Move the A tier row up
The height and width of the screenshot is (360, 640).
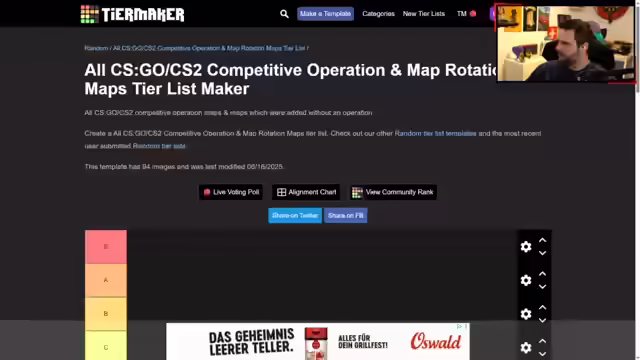pyautogui.click(x=542, y=274)
